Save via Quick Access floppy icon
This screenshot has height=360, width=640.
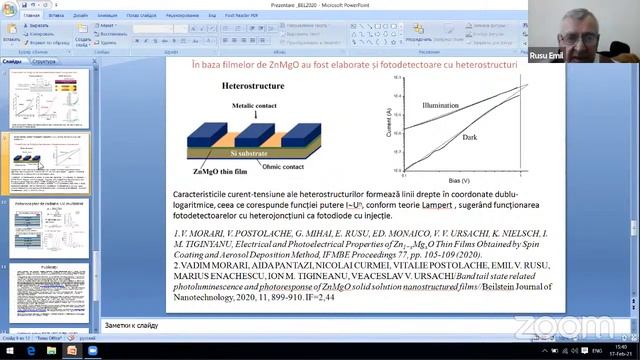pyautogui.click(x=24, y=5)
